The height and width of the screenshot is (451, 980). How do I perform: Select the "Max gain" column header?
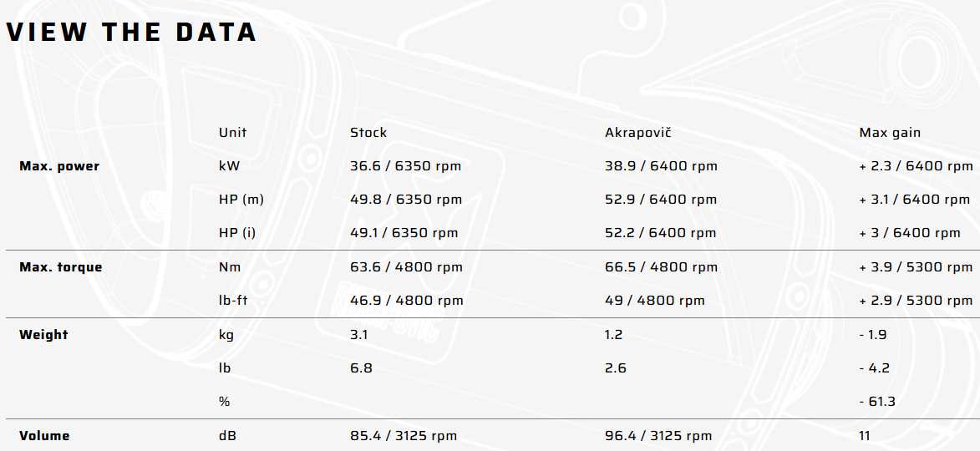890,132
